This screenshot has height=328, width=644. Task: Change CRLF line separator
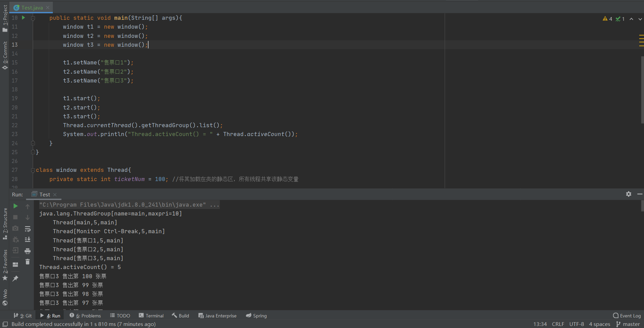558,324
